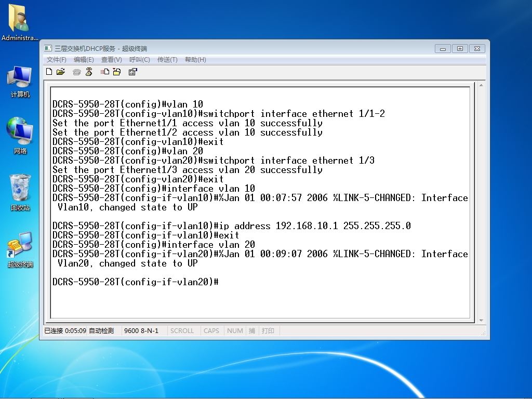The image size is (532, 399).
Task: Click the line "(config)#vlan 20"
Action: [128, 151]
